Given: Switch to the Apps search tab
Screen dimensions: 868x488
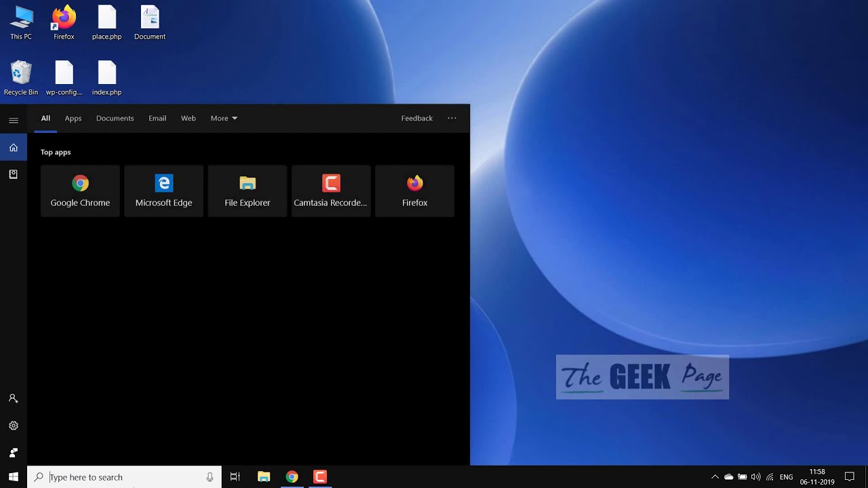Looking at the screenshot, I should tap(73, 118).
